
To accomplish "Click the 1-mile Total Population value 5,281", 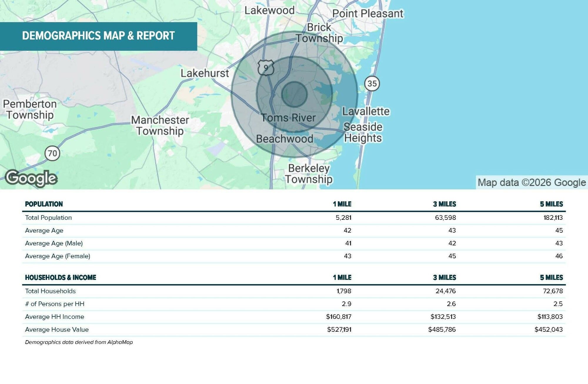I will coord(343,218).
